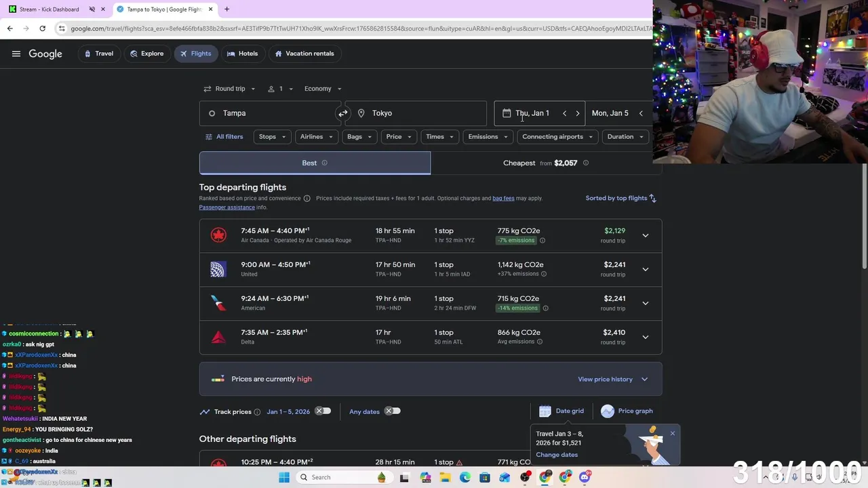Open the Thu, Jan 1 departure date picker
The width and height of the screenshot is (868, 488).
tap(532, 113)
